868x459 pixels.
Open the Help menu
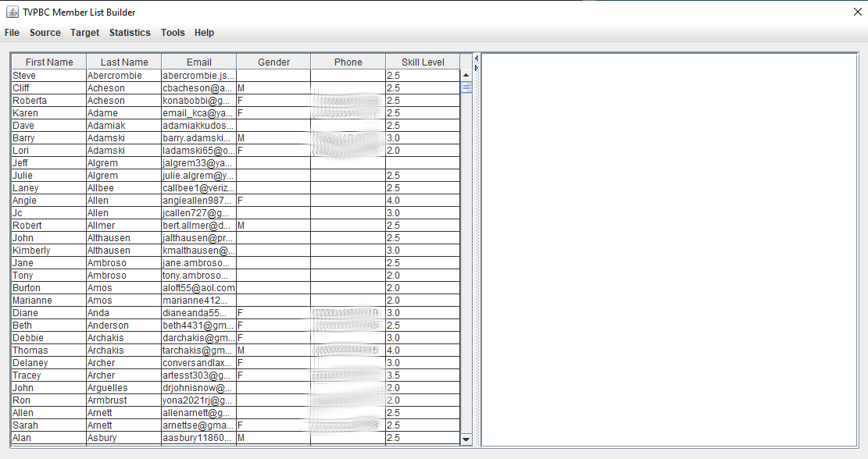click(204, 33)
